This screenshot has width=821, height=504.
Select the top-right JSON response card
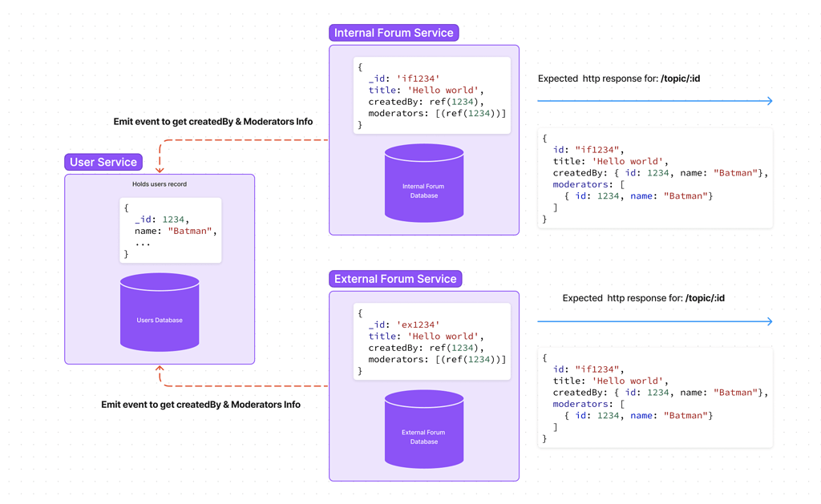[x=655, y=179]
